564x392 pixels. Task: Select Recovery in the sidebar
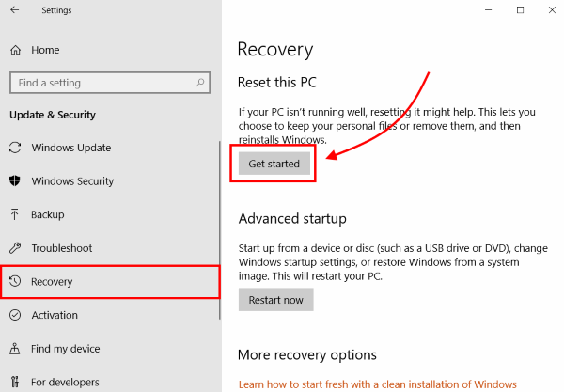click(52, 282)
